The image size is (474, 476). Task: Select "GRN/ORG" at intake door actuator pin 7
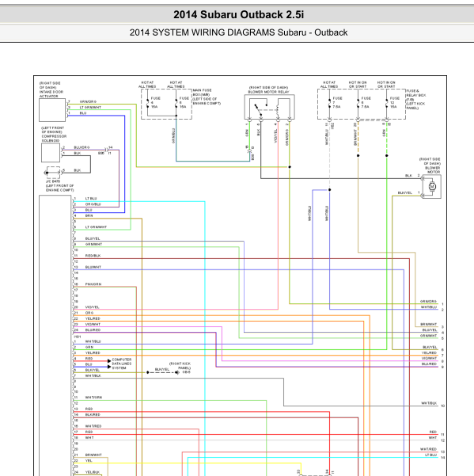(x=89, y=101)
